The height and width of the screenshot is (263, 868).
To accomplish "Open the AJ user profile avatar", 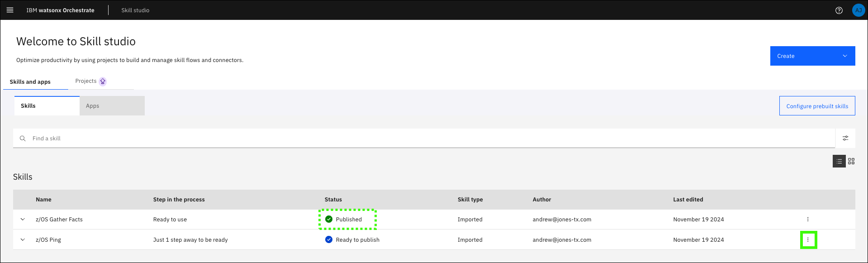I will pyautogui.click(x=858, y=10).
